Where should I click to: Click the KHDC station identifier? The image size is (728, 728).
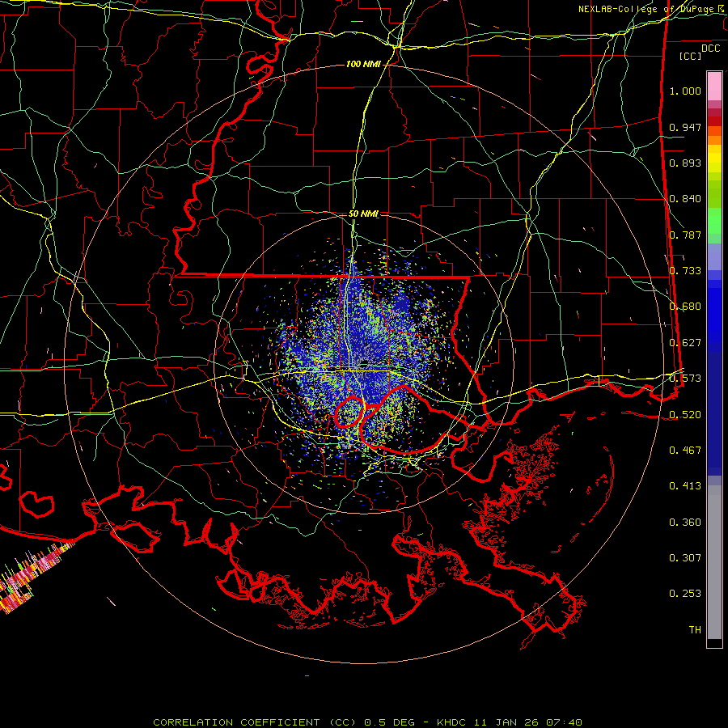point(453,722)
